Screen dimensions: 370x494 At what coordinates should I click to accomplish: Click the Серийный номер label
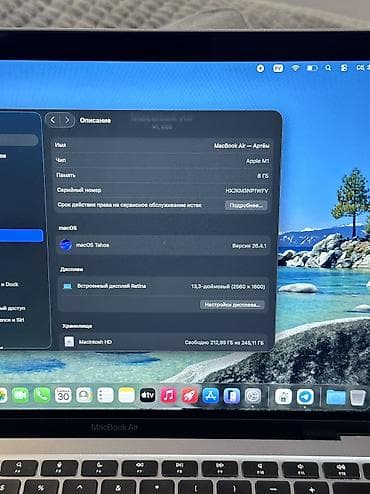point(79,190)
